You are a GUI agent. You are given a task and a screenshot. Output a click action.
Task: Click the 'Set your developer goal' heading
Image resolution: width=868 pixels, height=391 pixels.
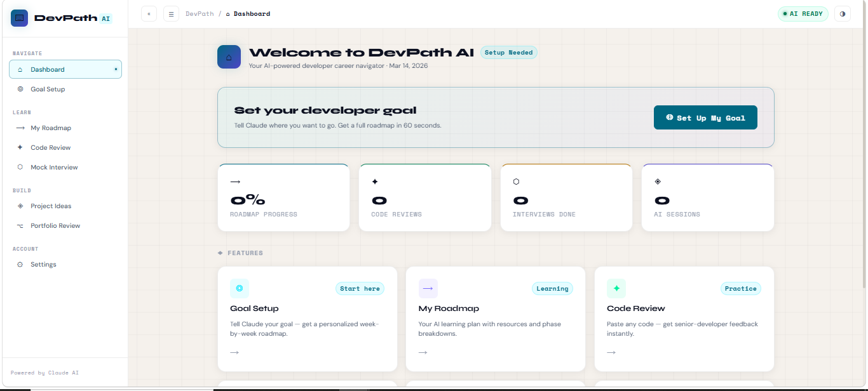325,110
